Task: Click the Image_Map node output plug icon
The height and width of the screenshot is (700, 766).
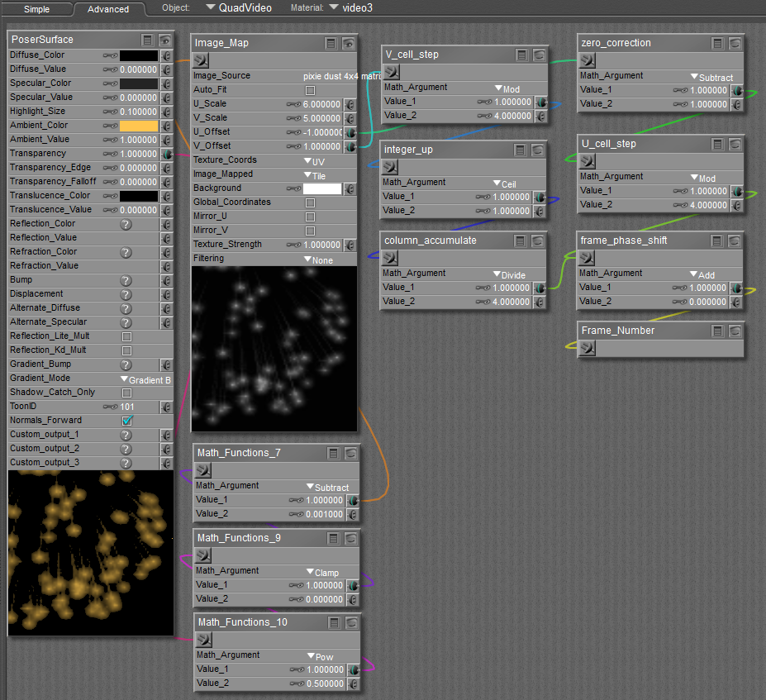Action: (x=201, y=60)
